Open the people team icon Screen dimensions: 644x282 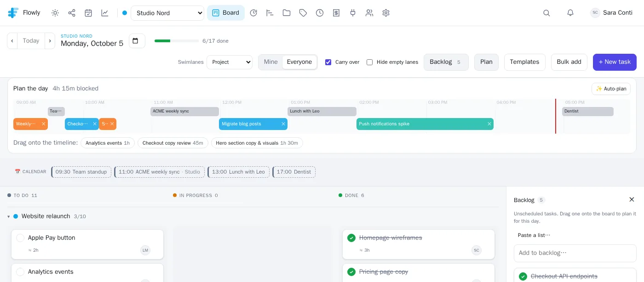click(x=369, y=13)
